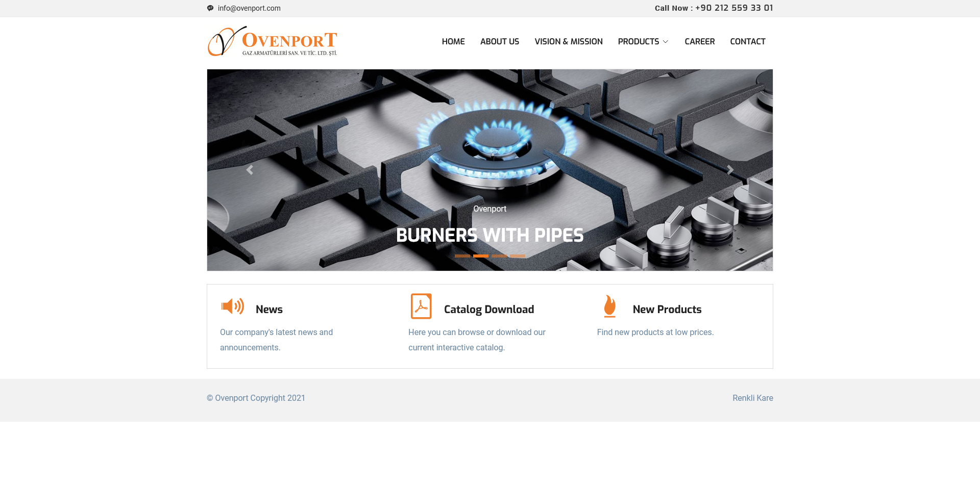Select the first carousel slide indicator
The height and width of the screenshot is (487, 980).
[x=462, y=256]
